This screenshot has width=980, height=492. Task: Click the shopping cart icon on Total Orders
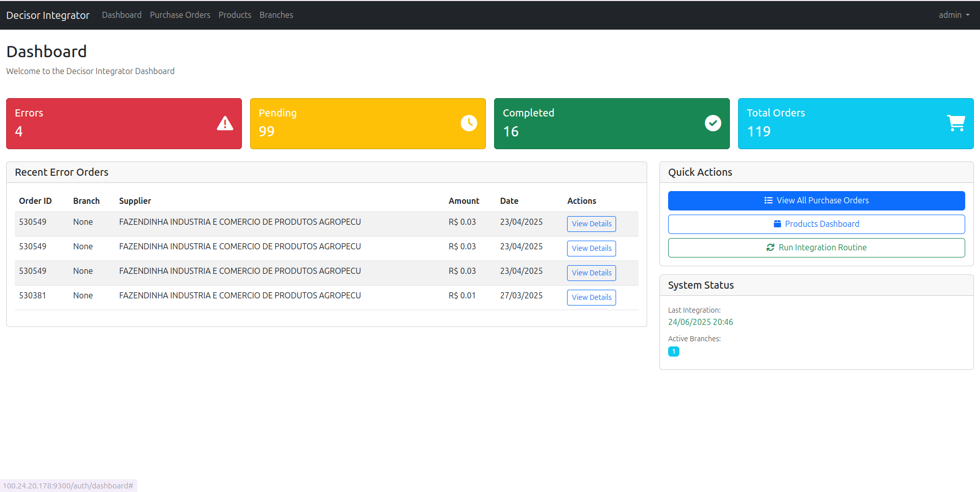(x=956, y=123)
